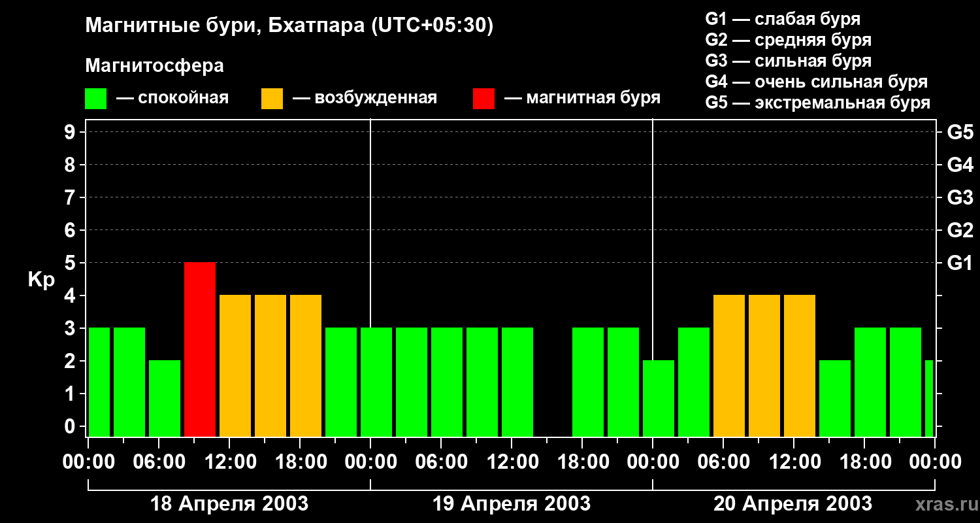Select the red Kp 5 storm bar
This screenshot has height=523, width=980.
click(x=200, y=349)
